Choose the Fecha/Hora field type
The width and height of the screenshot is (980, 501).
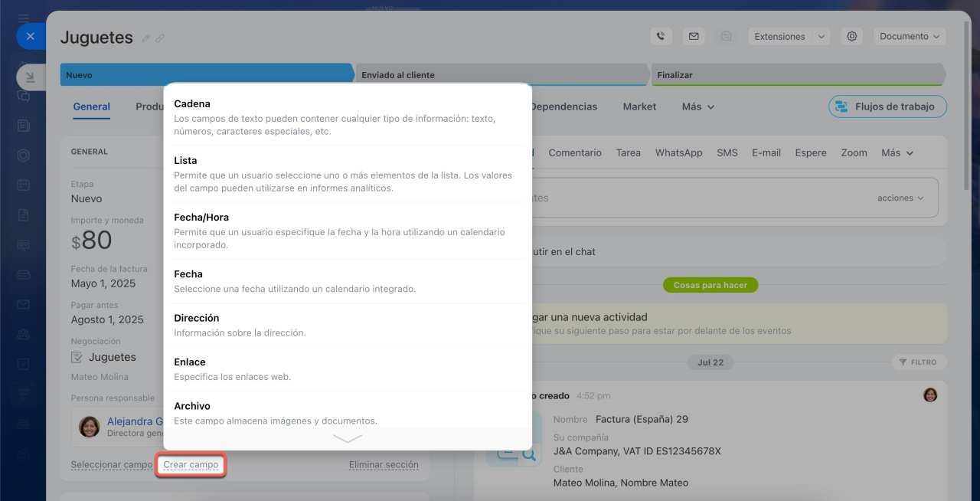[348, 231]
